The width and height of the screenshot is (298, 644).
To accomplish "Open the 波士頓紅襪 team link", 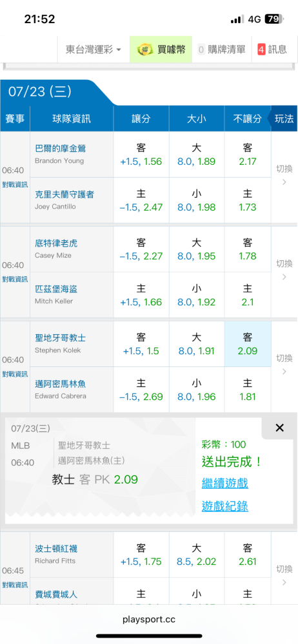I will 56,548.
